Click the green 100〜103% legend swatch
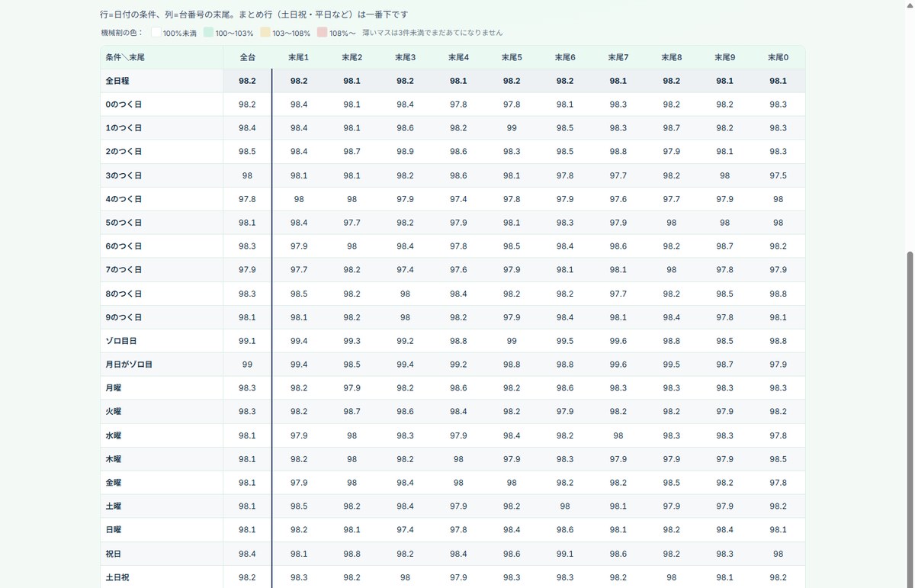 tap(208, 33)
